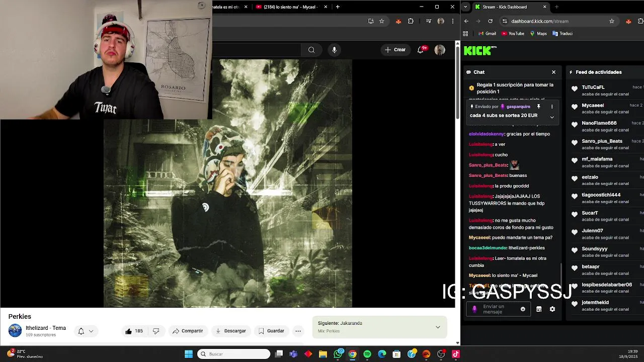Activate YouTube voice search microphone
644x362 pixels.
tap(334, 50)
